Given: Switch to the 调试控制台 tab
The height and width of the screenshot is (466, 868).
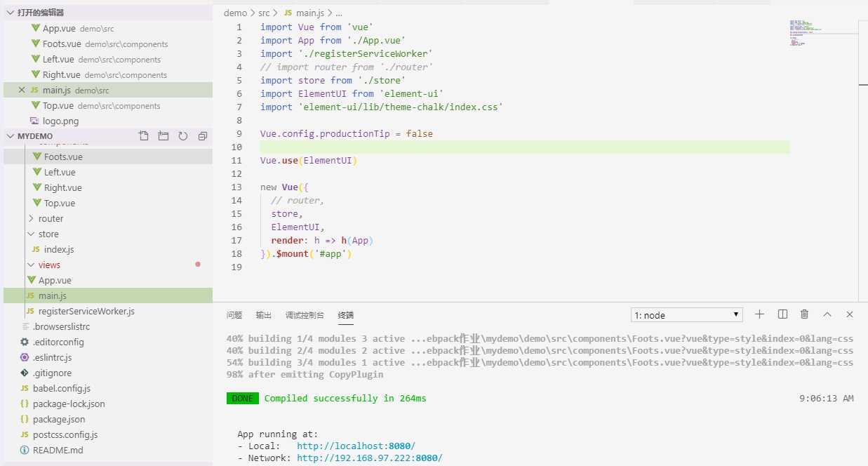Looking at the screenshot, I should [x=305, y=315].
